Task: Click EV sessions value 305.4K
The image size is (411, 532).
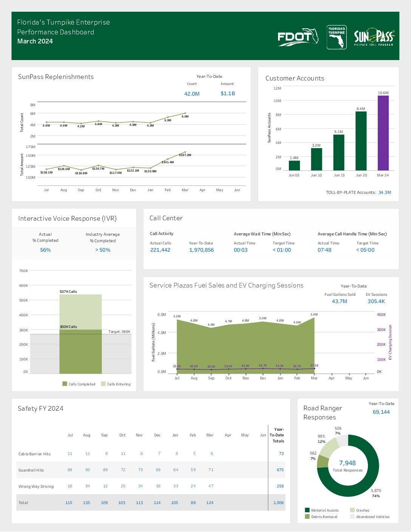Action: coord(376,301)
